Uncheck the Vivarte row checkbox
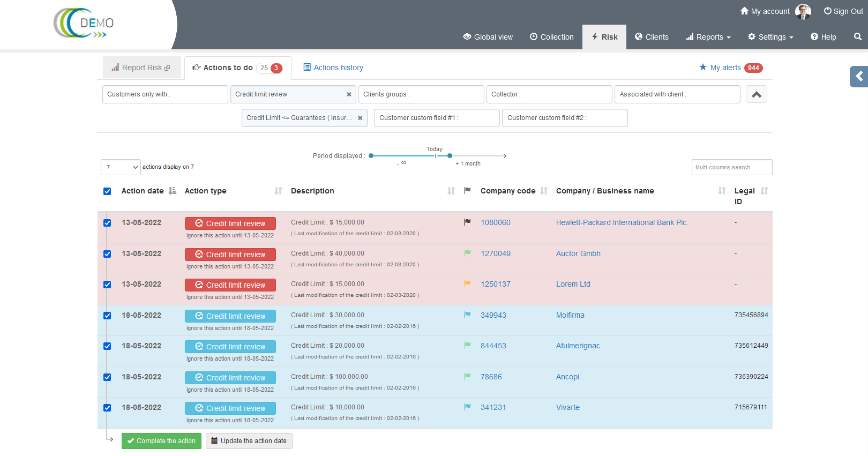Screen dimensions: 868x456 (x=107, y=408)
